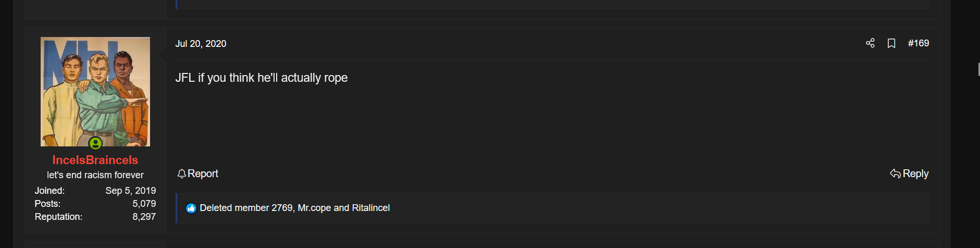The width and height of the screenshot is (980, 248).
Task: Click the curved arrow icon beside Reply
Action: point(895,173)
